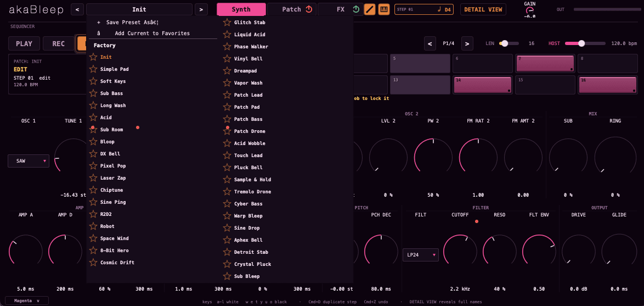The width and height of the screenshot is (644, 306).
Task: Click the star beside Acid Wobble
Action: [227, 143]
